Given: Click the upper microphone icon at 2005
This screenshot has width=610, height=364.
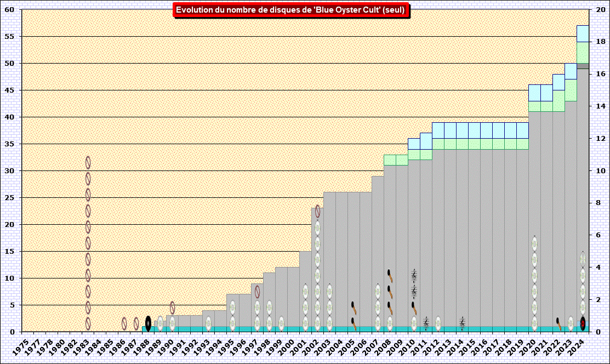Looking at the screenshot, I should coord(354,308).
